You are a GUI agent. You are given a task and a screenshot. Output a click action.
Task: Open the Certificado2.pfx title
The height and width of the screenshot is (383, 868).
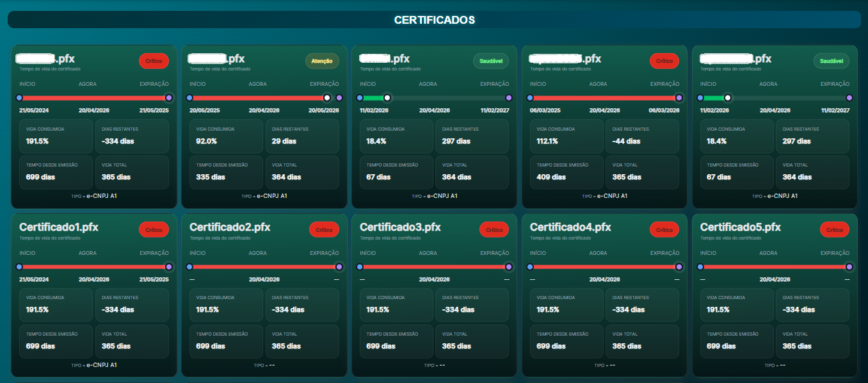pyautogui.click(x=230, y=227)
